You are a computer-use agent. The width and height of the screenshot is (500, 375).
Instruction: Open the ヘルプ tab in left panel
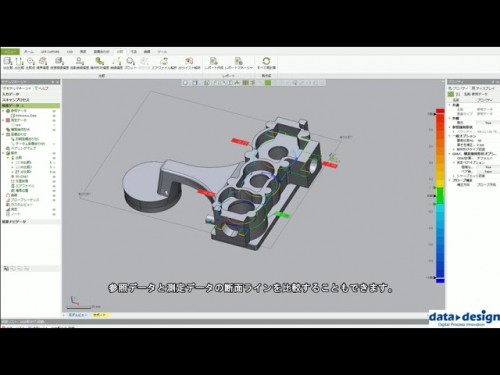pos(42,88)
